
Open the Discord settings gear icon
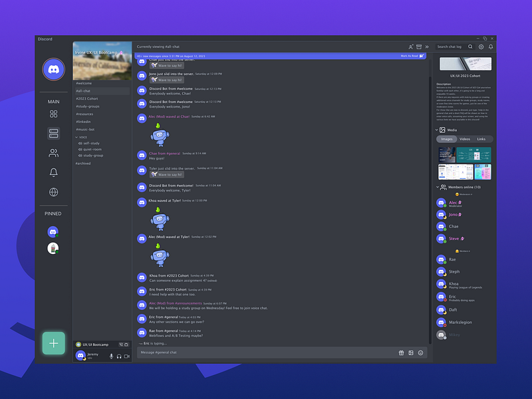pos(481,47)
